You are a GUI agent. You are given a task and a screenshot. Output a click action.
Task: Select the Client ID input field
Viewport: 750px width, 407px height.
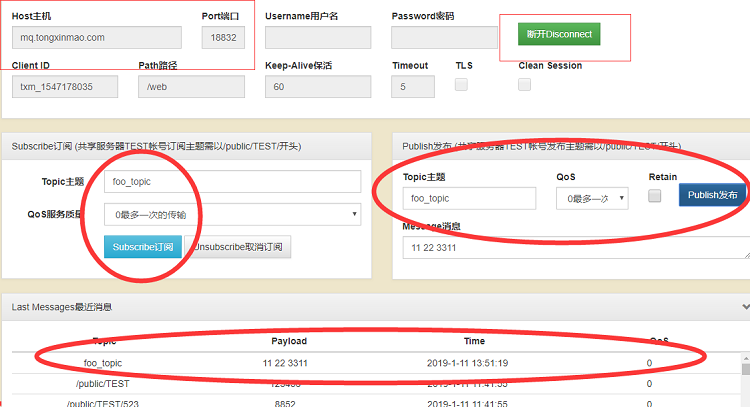(65, 87)
